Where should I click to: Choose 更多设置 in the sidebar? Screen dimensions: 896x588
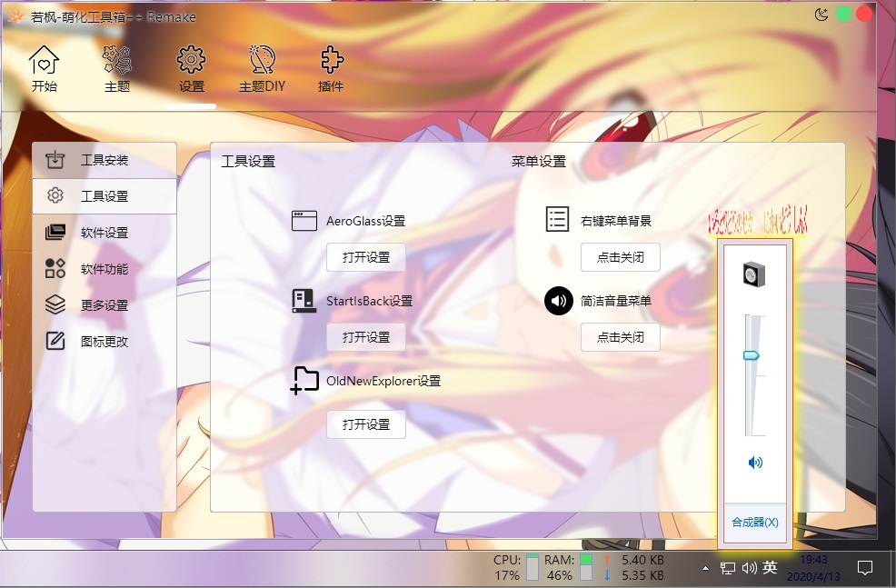point(105,305)
